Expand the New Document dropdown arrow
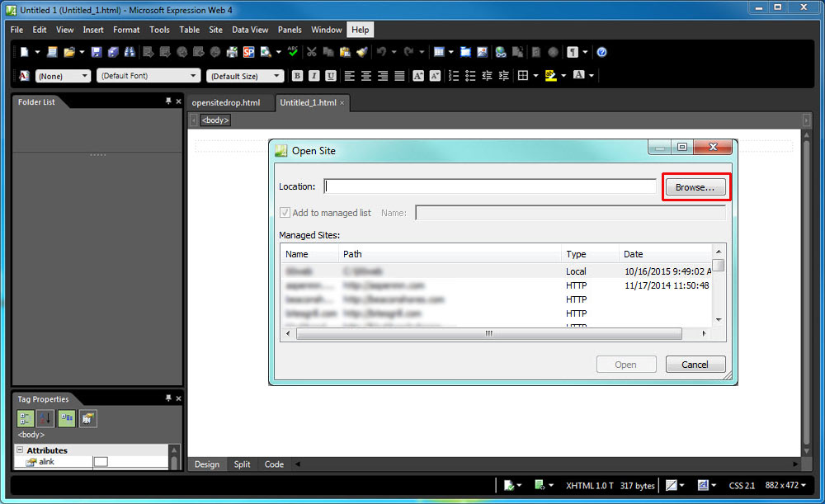This screenshot has width=825, height=504. click(37, 52)
